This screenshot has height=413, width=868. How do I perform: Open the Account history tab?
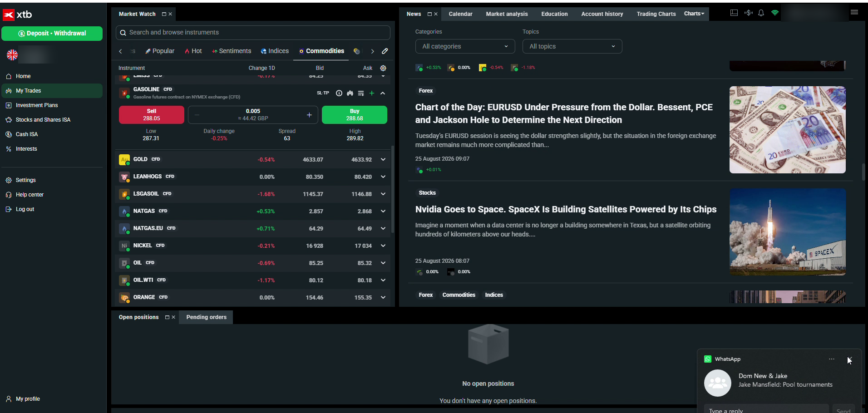point(602,14)
